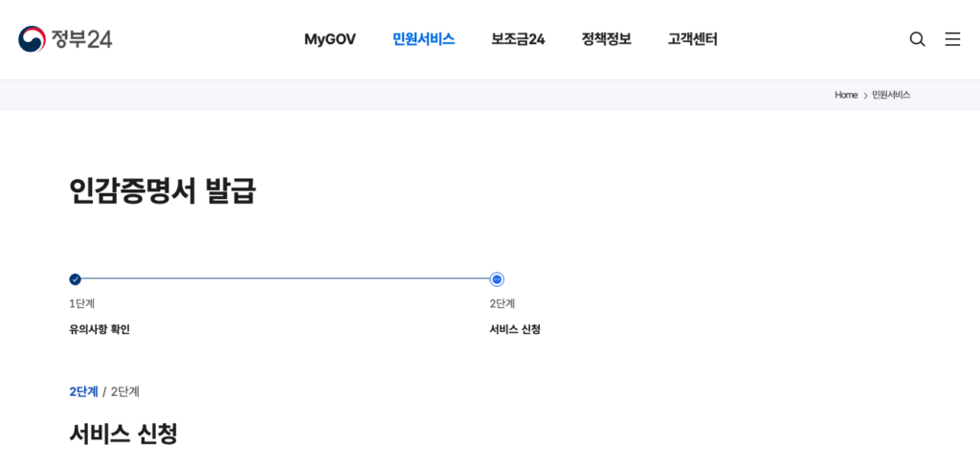This screenshot has width=980, height=466.
Task: Click the 인감증명서 발급 page title
Action: coord(163,191)
